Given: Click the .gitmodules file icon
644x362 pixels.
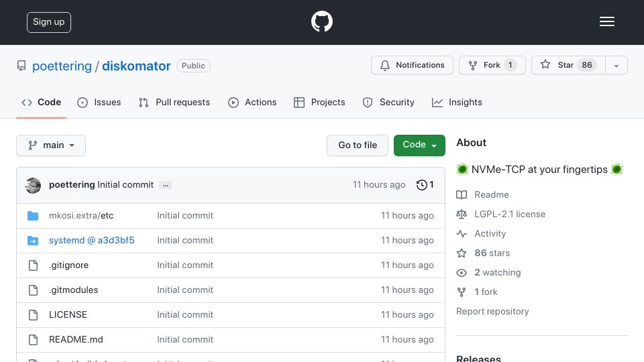Looking at the screenshot, I should (34, 290).
